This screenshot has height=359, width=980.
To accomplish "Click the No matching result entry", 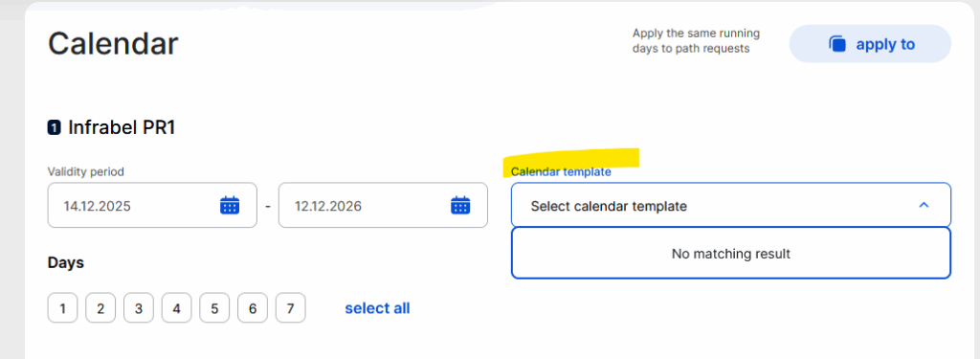I will 731,254.
